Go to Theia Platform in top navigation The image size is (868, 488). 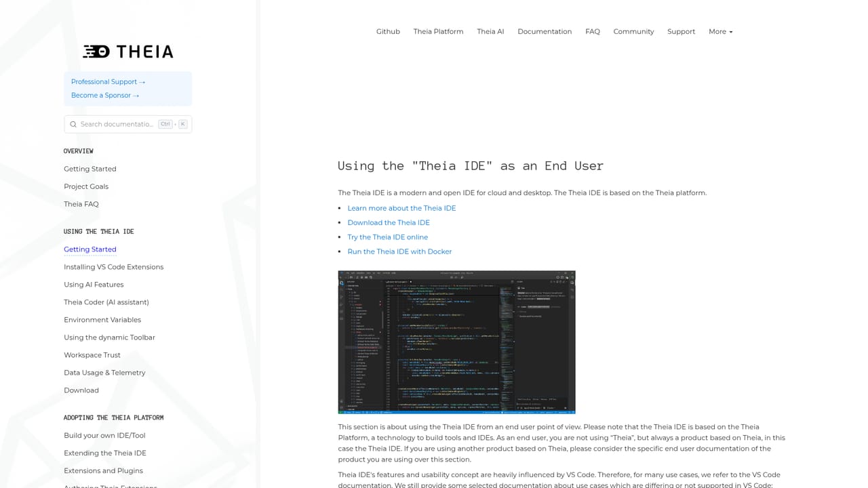point(438,32)
